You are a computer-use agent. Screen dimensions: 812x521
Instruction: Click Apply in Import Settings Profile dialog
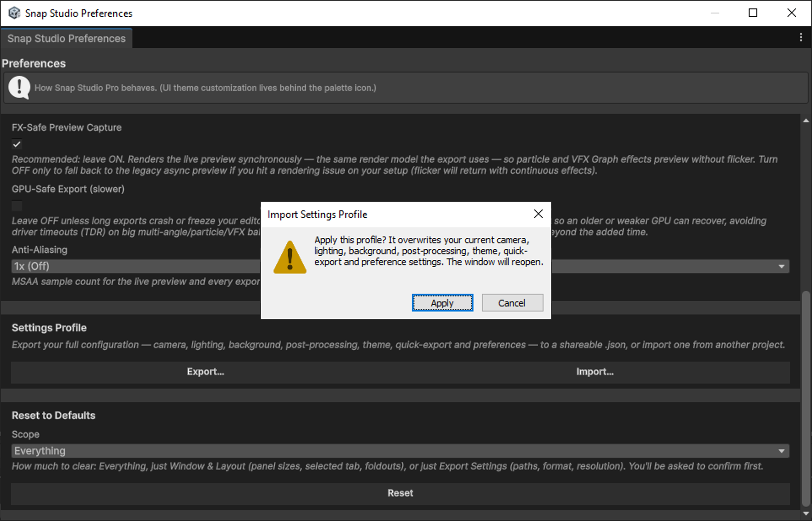click(442, 303)
